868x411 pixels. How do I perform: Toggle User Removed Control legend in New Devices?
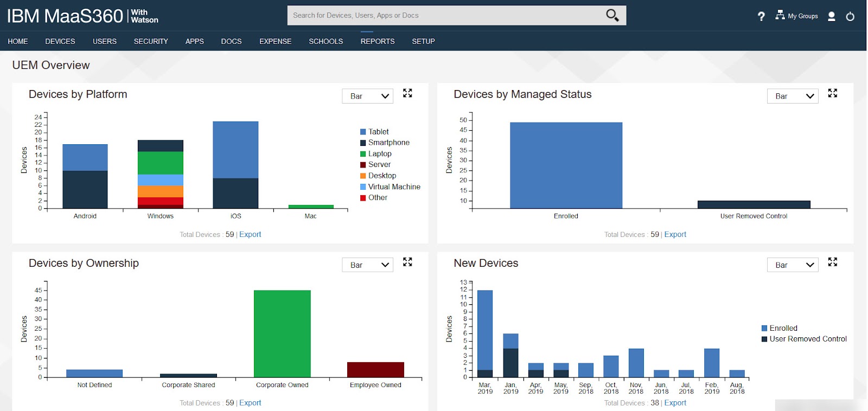click(x=807, y=339)
